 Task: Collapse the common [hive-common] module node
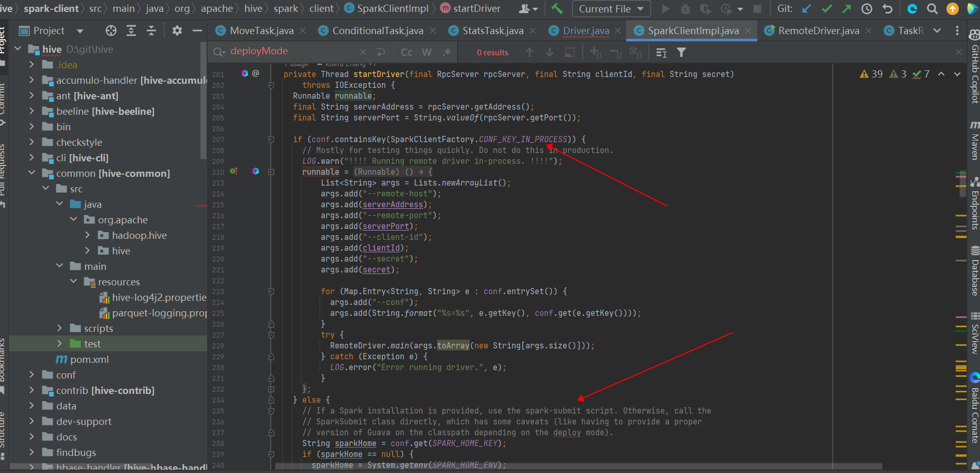tap(32, 173)
